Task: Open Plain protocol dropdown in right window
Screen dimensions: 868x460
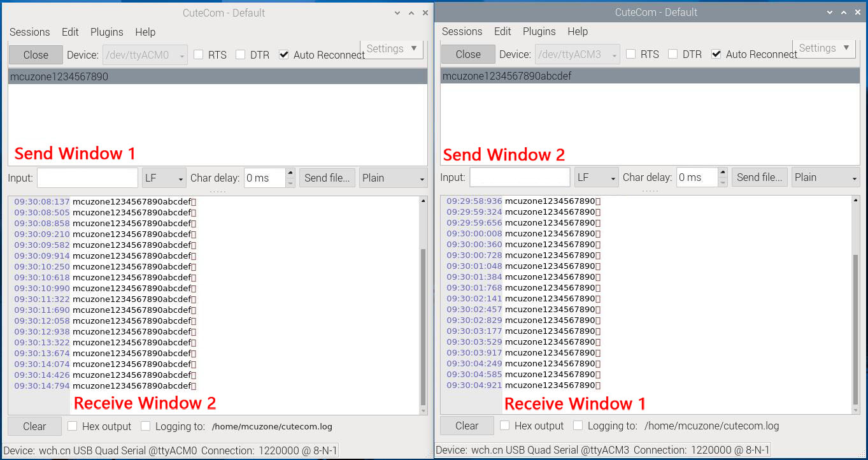Action: click(x=826, y=177)
